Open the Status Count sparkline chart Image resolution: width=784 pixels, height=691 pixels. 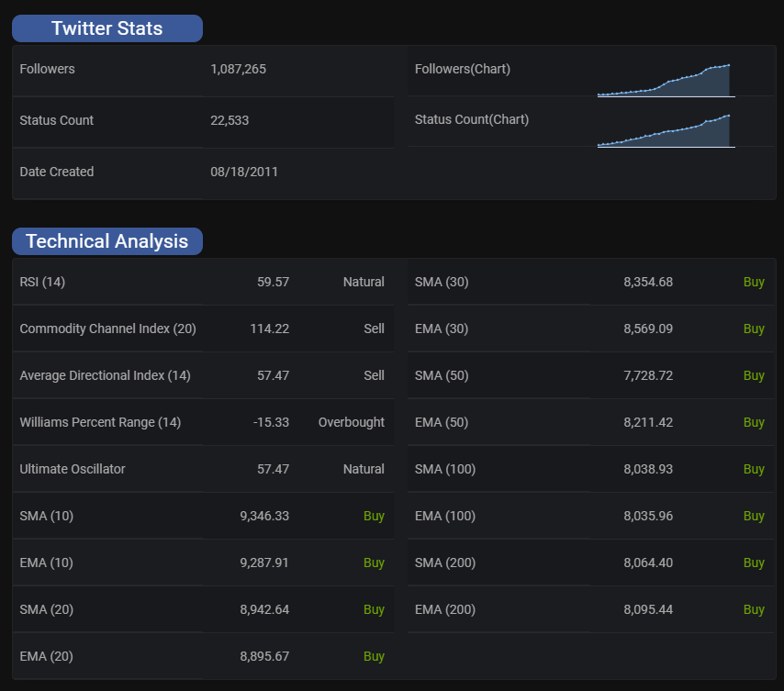pyautogui.click(x=666, y=131)
